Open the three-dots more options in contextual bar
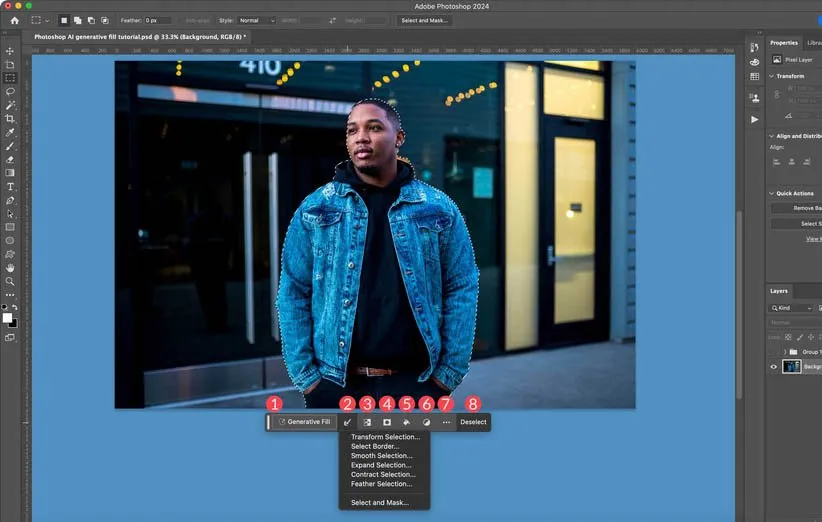The width and height of the screenshot is (822, 522). point(446,422)
